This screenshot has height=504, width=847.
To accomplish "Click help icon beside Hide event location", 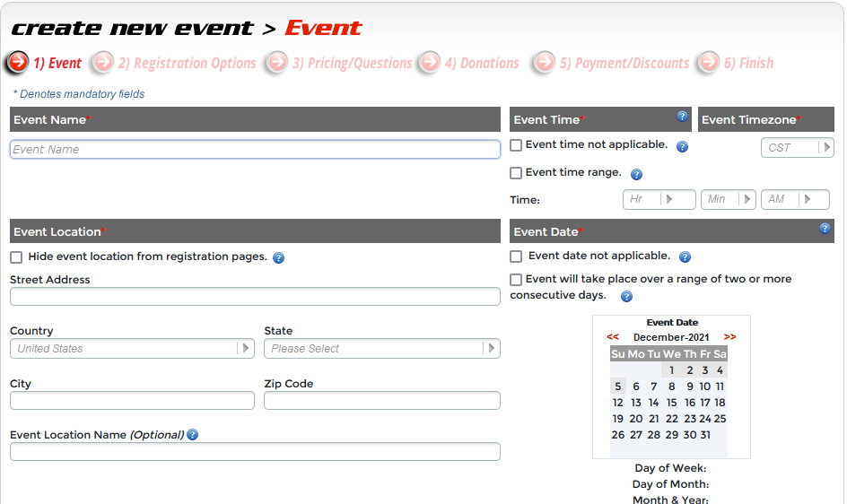I will (278, 258).
